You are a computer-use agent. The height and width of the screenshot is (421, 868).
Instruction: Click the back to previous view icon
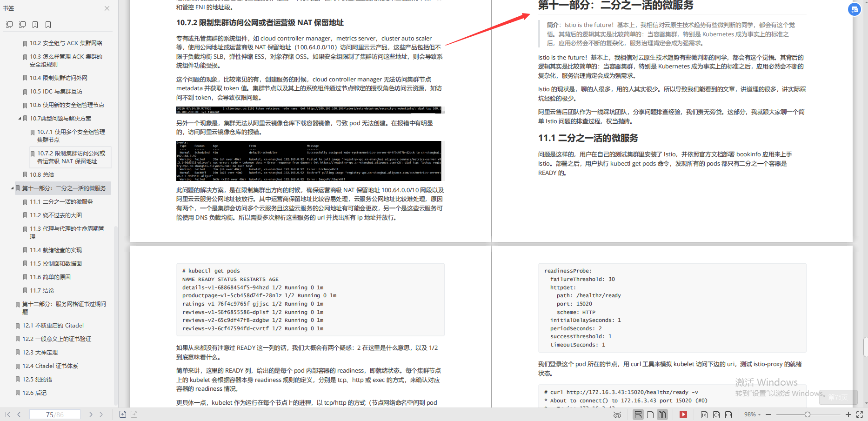pyautogui.click(x=123, y=414)
